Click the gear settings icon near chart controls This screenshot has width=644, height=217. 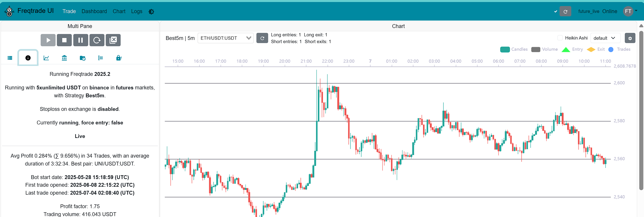(x=630, y=38)
